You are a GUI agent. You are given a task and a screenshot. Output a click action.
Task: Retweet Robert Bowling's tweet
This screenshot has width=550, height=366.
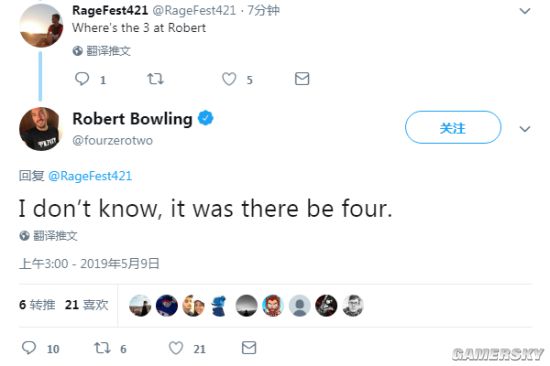(102, 348)
